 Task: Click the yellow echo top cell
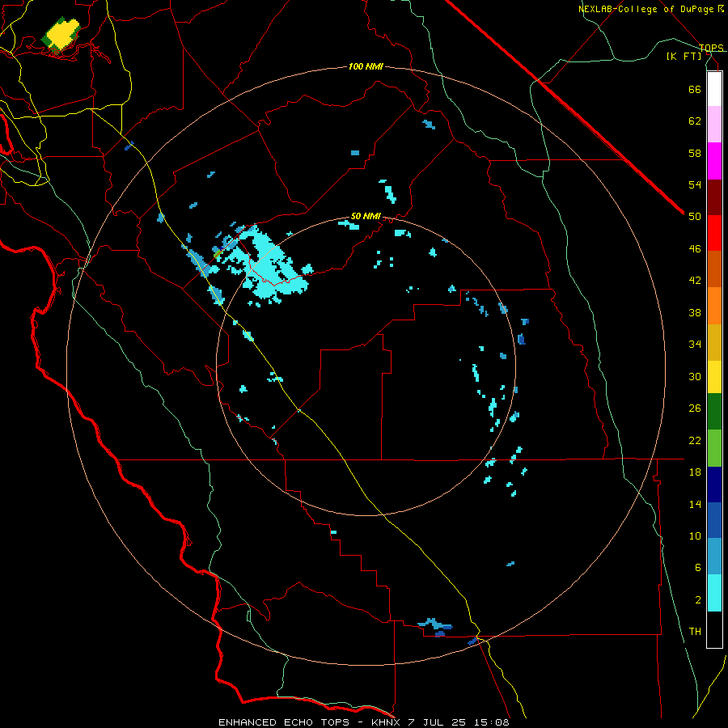(61, 34)
